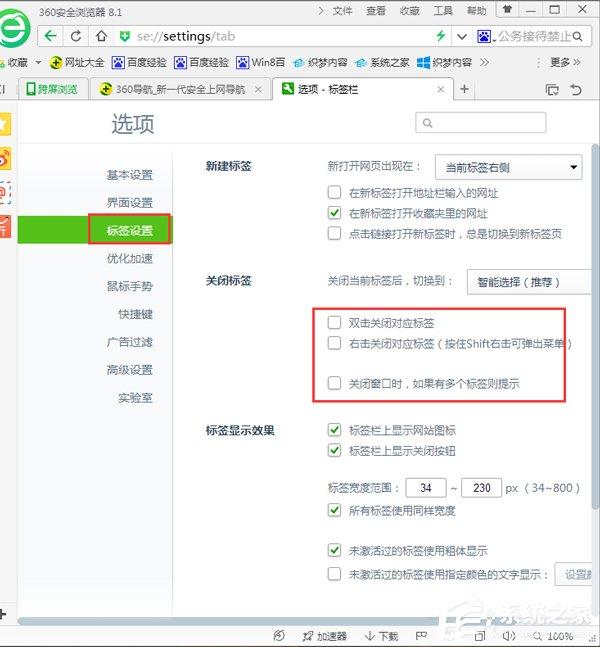Click the browser back arrow button
Screen dimensions: 600x647
point(51,36)
